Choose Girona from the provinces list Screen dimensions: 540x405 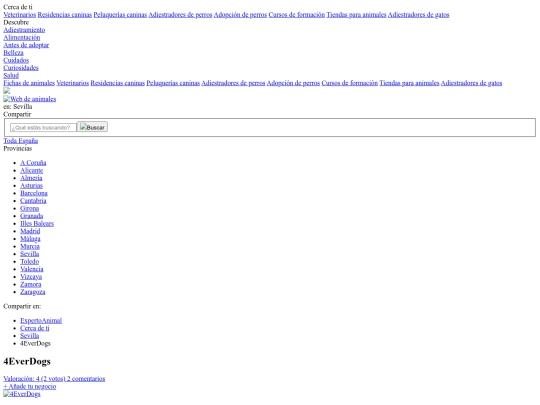(30, 208)
